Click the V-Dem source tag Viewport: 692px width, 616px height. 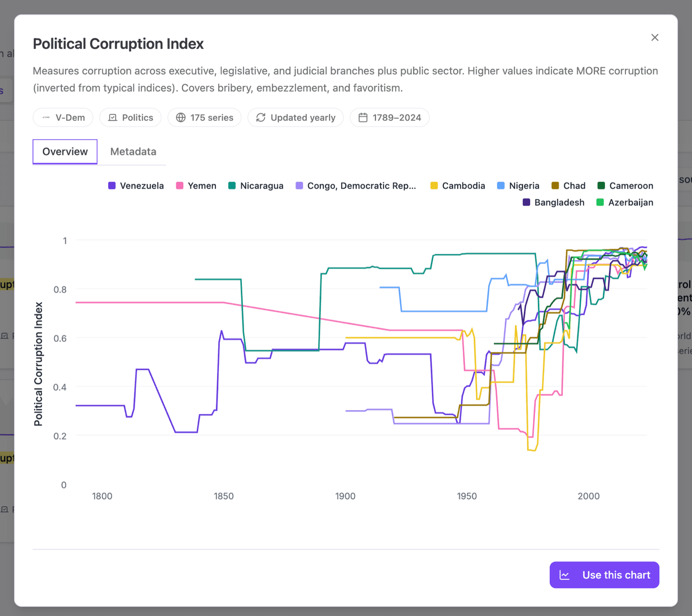pyautogui.click(x=63, y=118)
